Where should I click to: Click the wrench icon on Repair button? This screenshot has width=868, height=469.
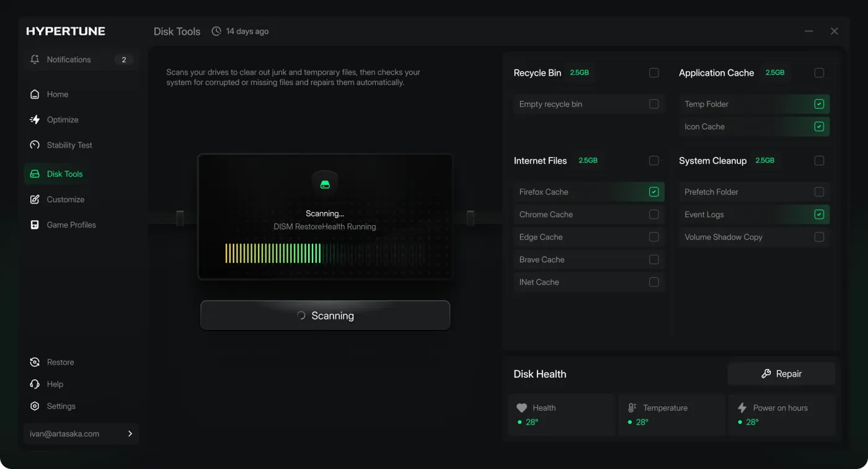point(766,374)
